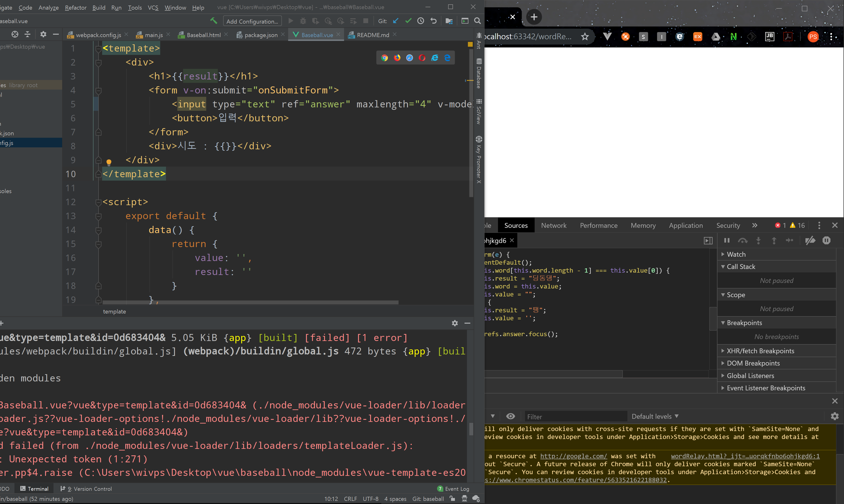
Task: Open the webpack.config.js editor tab
Action: pos(98,35)
